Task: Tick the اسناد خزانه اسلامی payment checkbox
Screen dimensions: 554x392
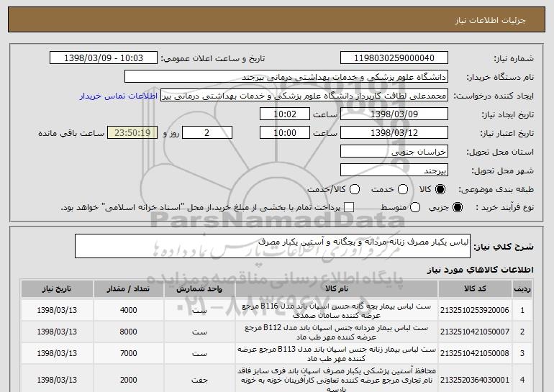Action: click(x=349, y=208)
